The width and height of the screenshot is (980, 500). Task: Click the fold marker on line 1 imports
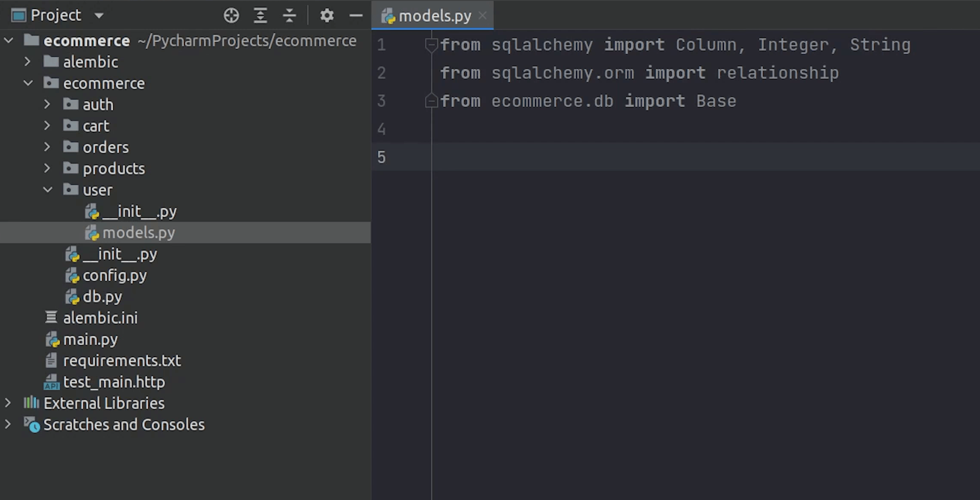click(431, 44)
